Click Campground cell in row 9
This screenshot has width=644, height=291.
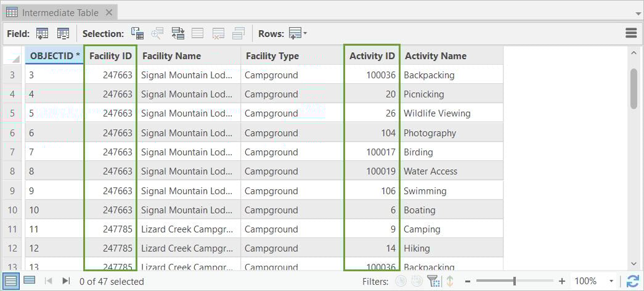(292, 191)
